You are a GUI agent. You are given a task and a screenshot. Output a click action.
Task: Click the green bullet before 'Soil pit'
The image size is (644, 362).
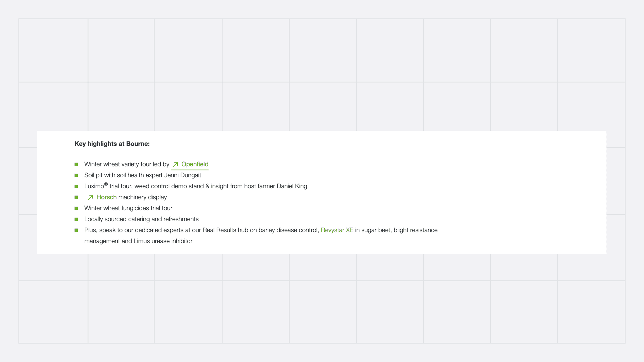coord(76,175)
